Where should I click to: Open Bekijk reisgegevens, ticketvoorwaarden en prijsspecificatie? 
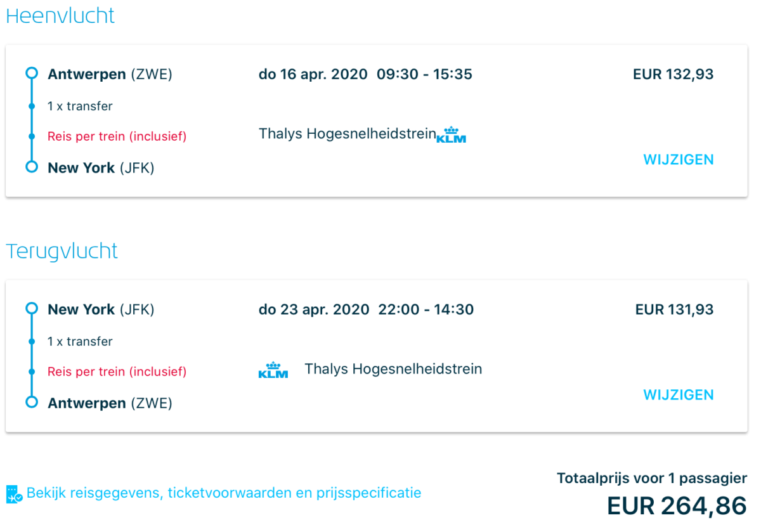[224, 493]
